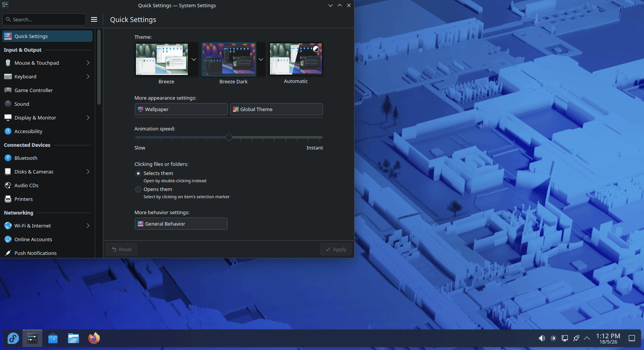This screenshot has width=644, height=350.
Task: Select 'Opens them' click behavior
Action: (138, 189)
